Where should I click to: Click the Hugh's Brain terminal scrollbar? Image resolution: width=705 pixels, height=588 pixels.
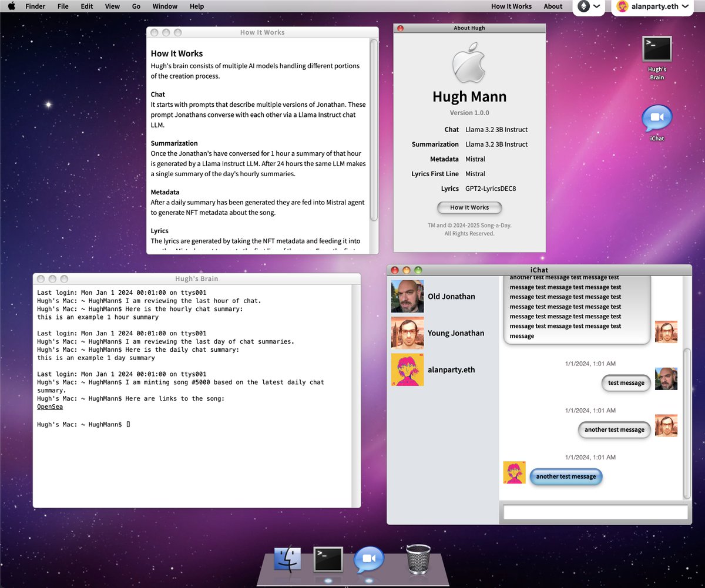[x=355, y=396]
